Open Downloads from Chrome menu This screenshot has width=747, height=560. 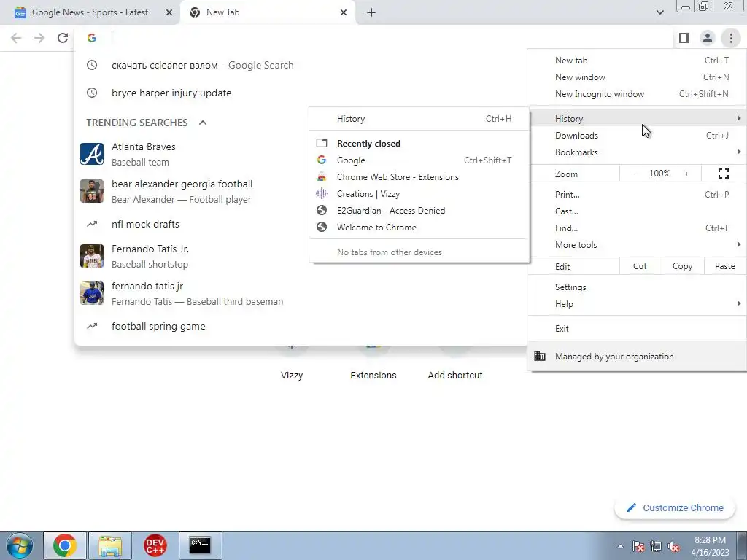[x=637, y=135]
